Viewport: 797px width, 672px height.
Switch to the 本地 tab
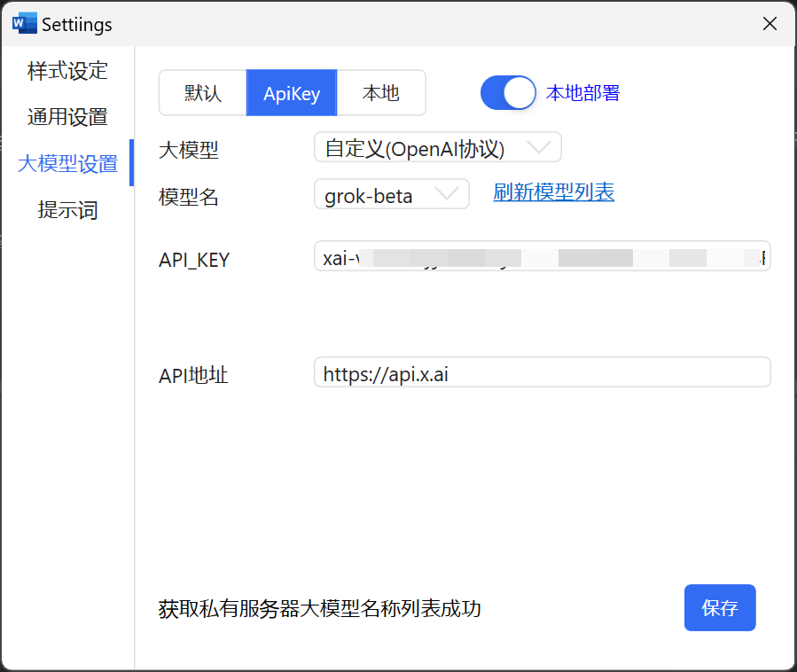pyautogui.click(x=381, y=92)
